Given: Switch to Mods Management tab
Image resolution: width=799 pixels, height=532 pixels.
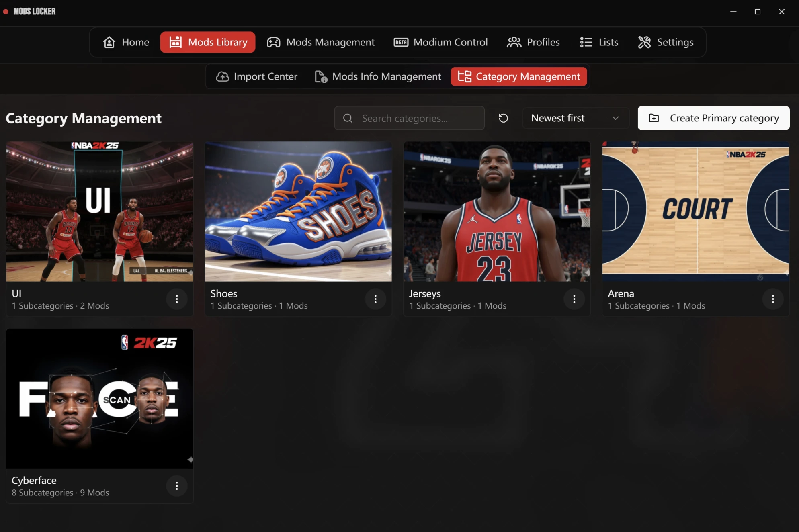Looking at the screenshot, I should tap(321, 42).
